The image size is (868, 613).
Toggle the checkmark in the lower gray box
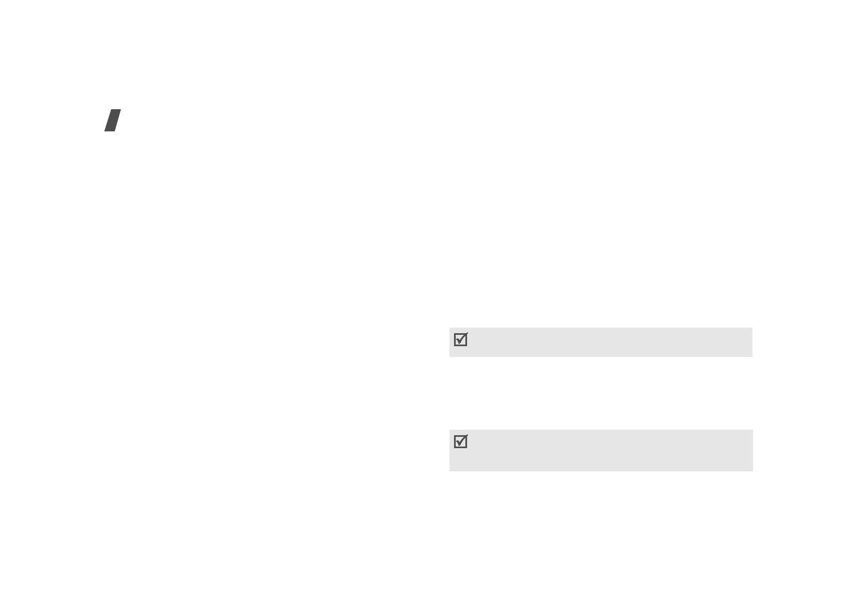(461, 441)
